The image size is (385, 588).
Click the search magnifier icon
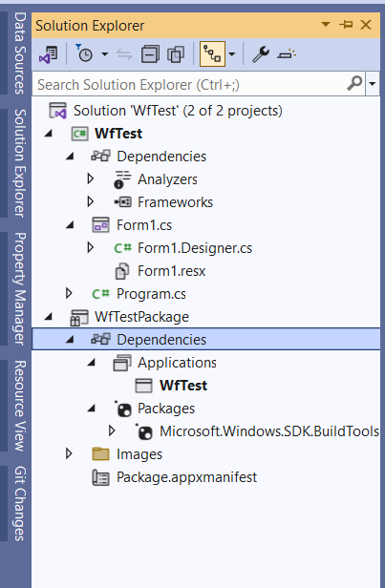[x=354, y=83]
